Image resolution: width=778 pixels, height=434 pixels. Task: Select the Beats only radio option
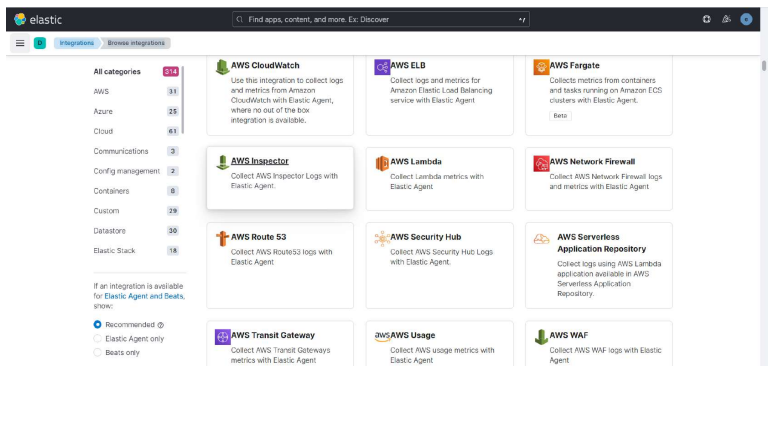click(x=97, y=352)
